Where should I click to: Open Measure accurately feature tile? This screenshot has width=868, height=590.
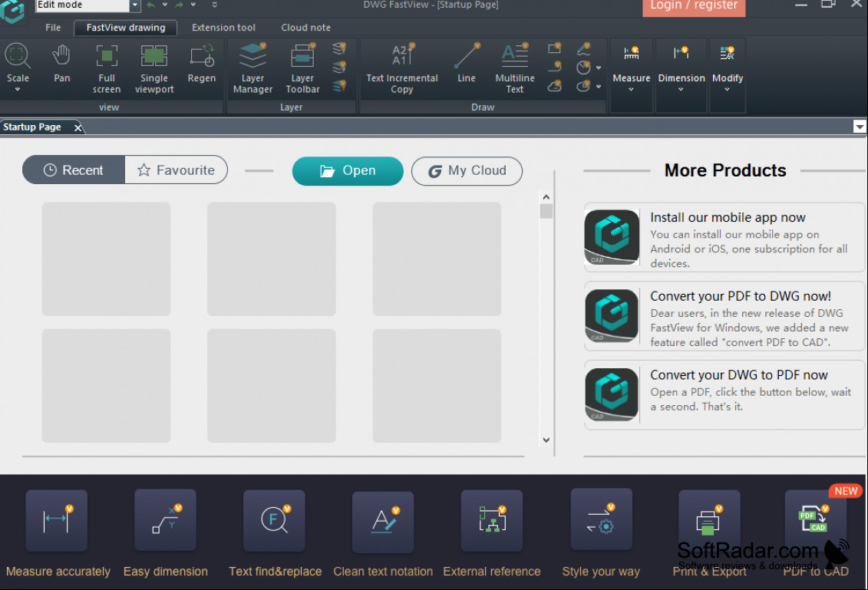(57, 533)
